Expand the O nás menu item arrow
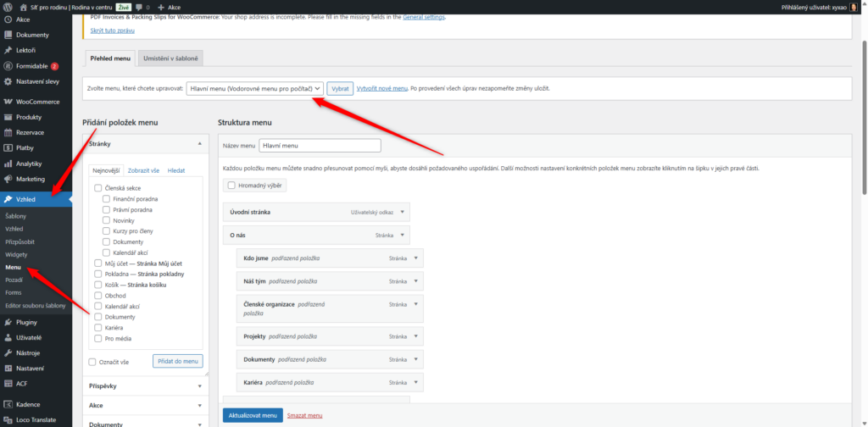The height and width of the screenshot is (427, 868). tap(403, 235)
